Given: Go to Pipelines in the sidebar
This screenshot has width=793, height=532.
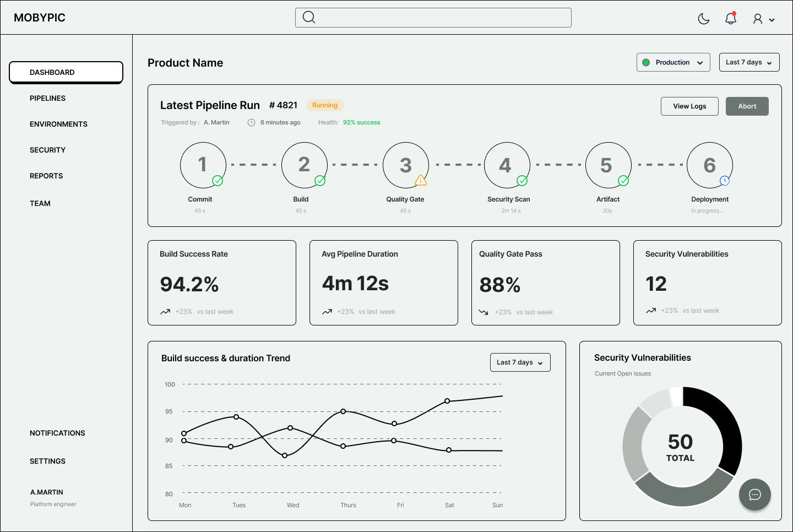Looking at the screenshot, I should point(48,98).
